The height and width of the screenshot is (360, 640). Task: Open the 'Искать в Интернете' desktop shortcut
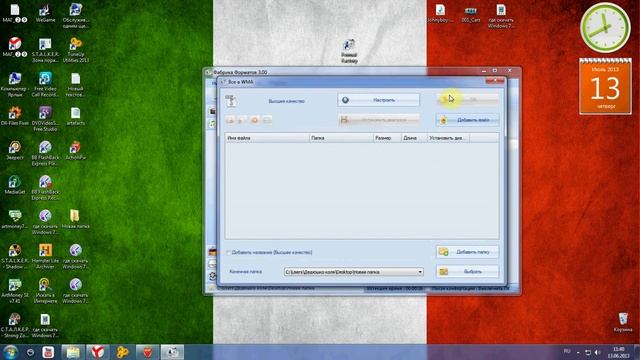coord(45,291)
